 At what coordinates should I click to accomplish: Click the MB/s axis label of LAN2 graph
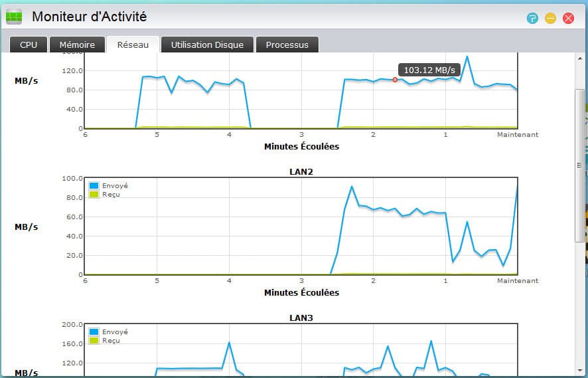[x=27, y=227]
